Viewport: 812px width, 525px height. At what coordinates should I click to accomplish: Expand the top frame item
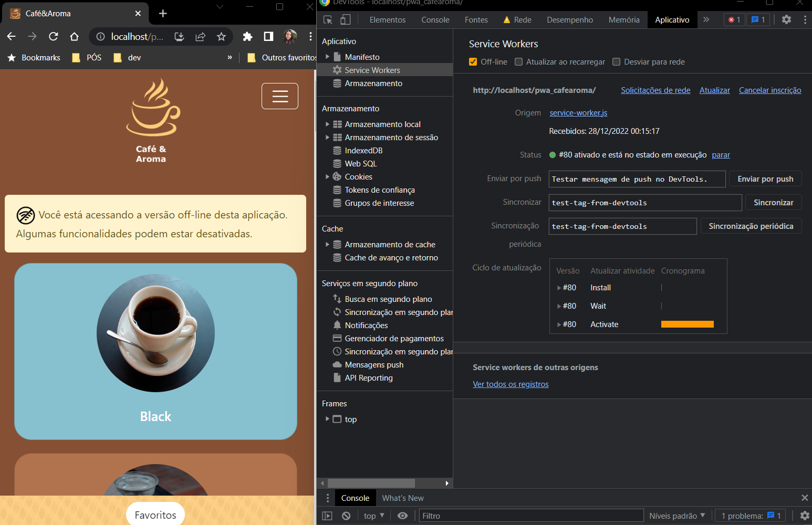tap(327, 419)
